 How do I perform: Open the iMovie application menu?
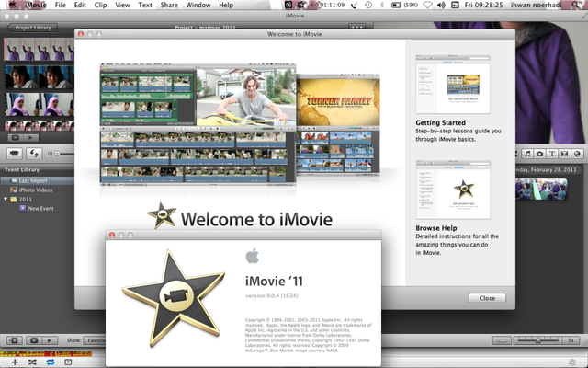click(36, 5)
